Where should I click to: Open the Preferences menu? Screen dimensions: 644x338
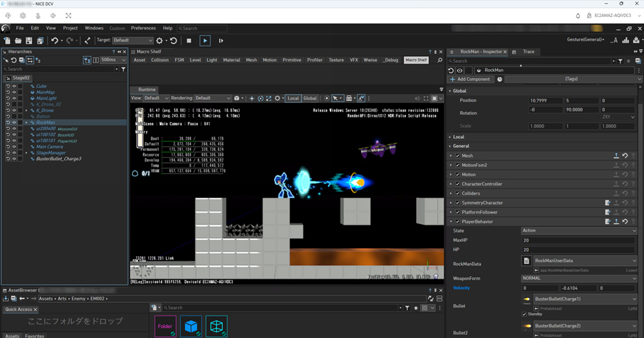(x=143, y=28)
